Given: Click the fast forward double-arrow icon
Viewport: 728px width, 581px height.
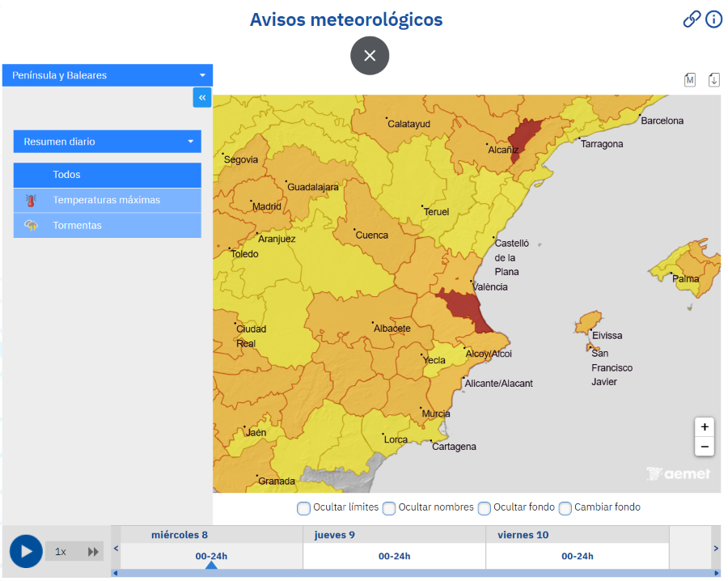Looking at the screenshot, I should (93, 552).
